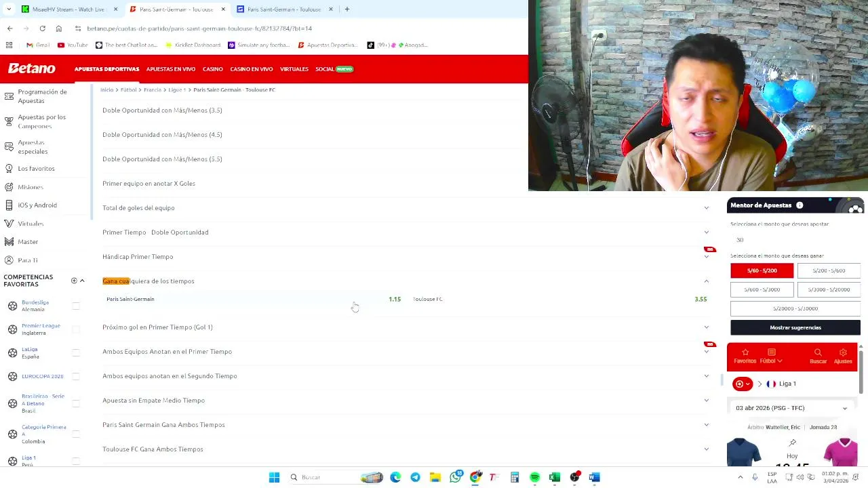Open WhatsApp from taskbar

455,477
